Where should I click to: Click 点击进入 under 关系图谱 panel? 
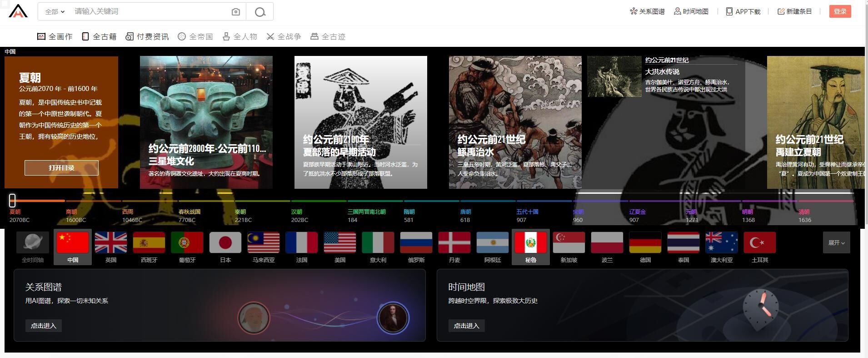(x=44, y=326)
